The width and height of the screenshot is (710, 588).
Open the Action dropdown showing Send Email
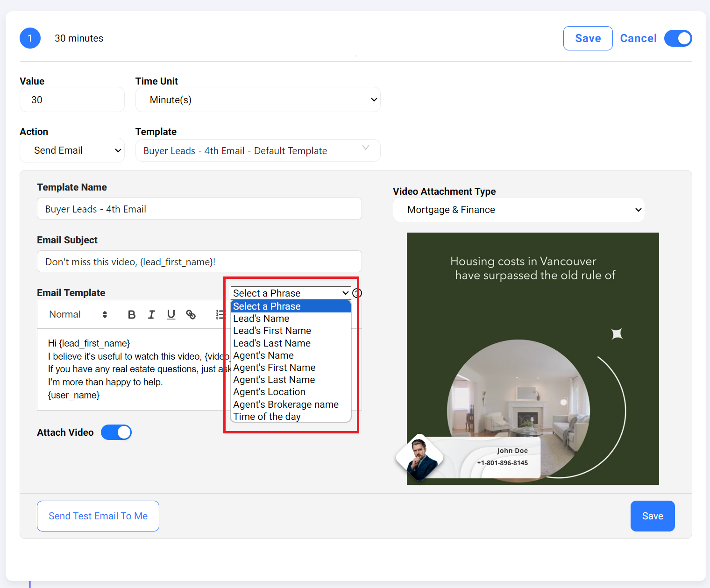pos(72,150)
